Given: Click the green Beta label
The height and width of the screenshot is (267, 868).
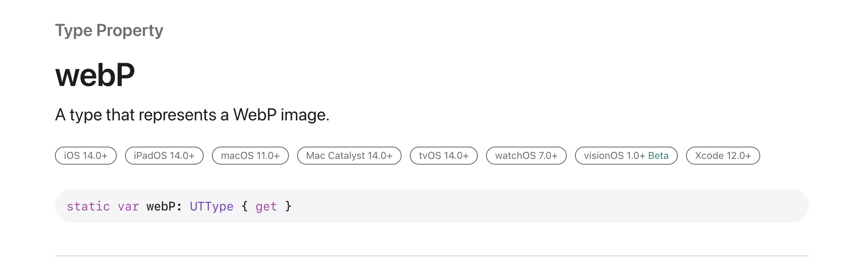Looking at the screenshot, I should tap(658, 156).
